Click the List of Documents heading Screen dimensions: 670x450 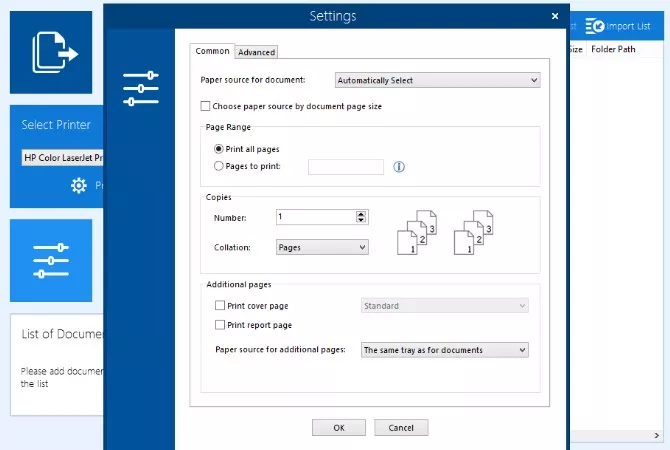click(62, 334)
